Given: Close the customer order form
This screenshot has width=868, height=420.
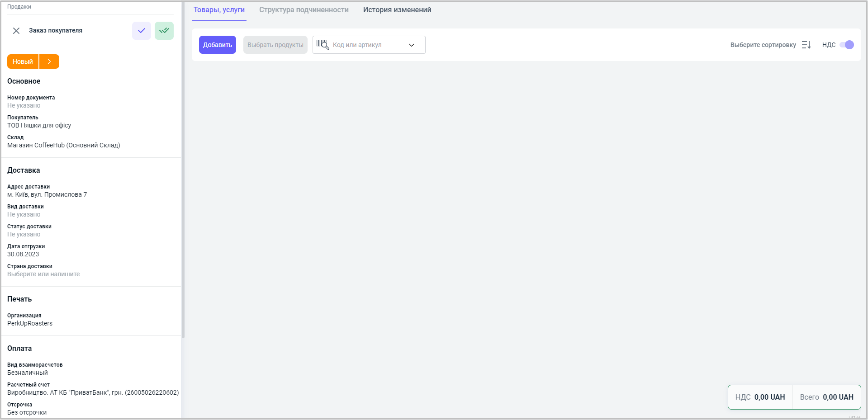Looking at the screenshot, I should tap(16, 31).
